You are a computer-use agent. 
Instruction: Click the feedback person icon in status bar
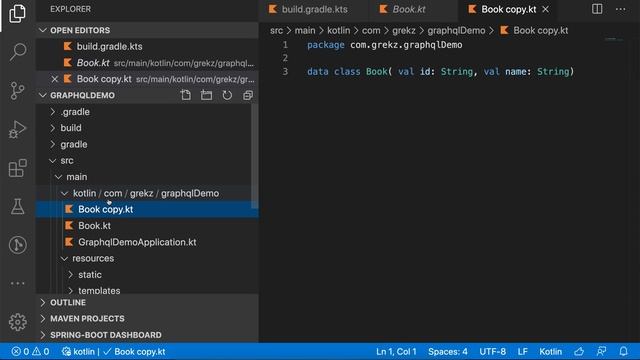(601, 351)
